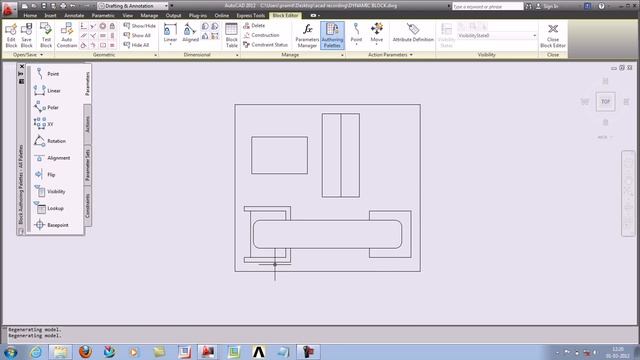Click the keyword search input field
Viewport: 640px width, 360px height.
[487, 7]
